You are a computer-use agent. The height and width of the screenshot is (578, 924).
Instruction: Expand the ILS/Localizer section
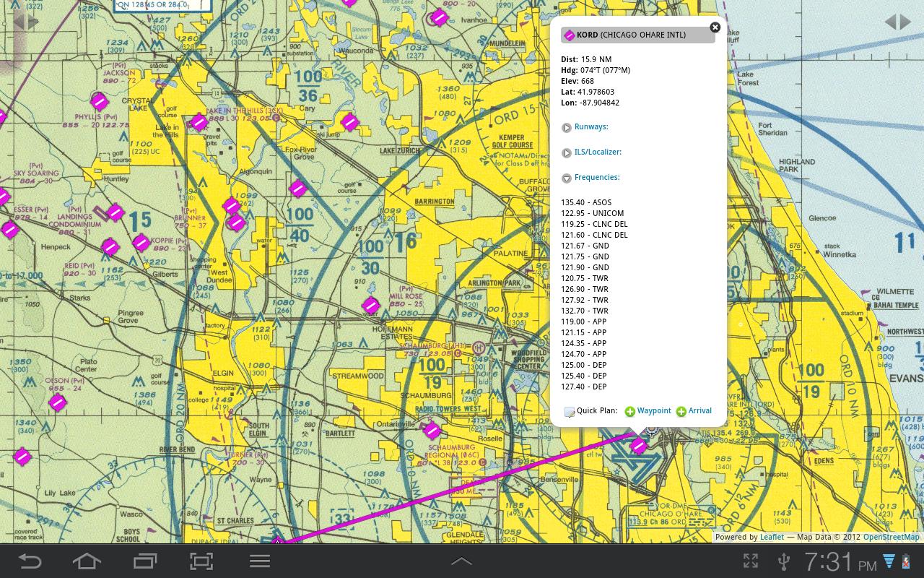pyautogui.click(x=597, y=152)
